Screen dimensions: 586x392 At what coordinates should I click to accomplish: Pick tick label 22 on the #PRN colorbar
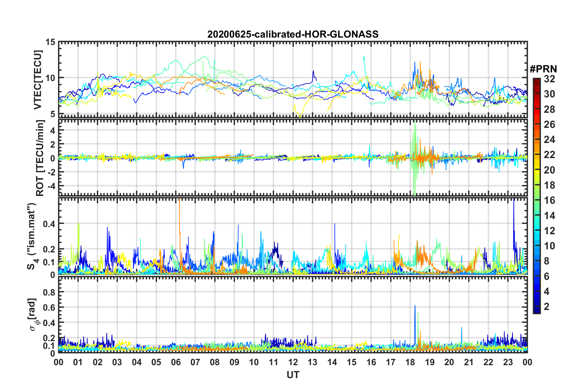pos(549,155)
